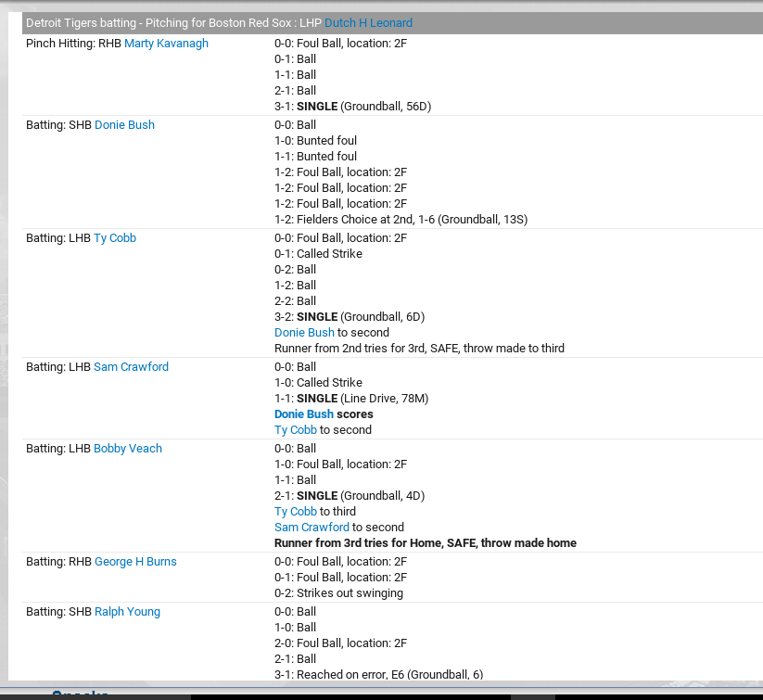Click Donie Bush in the Batting: SHB row

(x=124, y=125)
